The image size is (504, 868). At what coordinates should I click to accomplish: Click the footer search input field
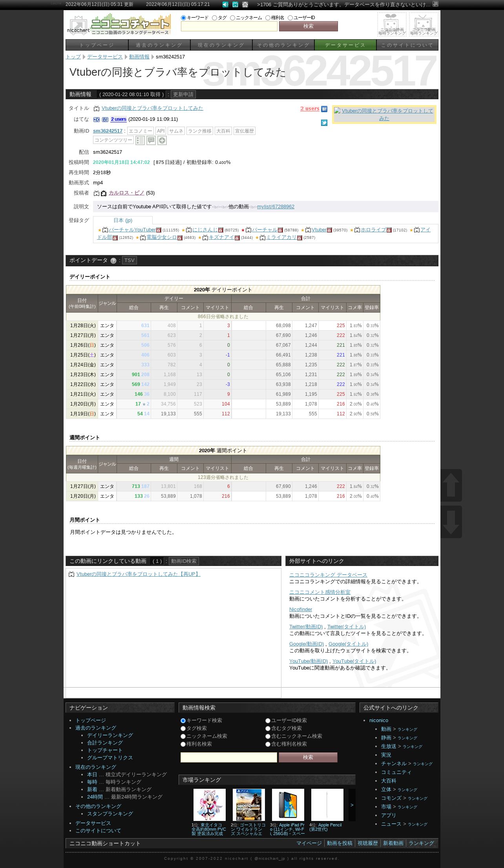coord(229,757)
